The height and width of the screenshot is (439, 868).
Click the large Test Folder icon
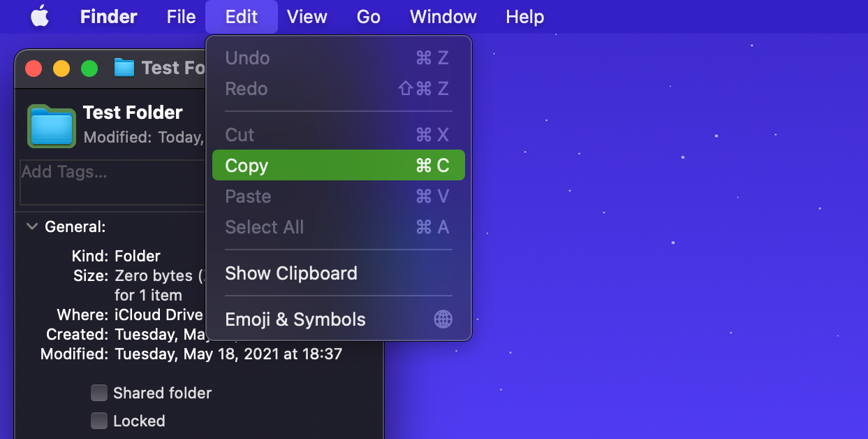coord(51,126)
